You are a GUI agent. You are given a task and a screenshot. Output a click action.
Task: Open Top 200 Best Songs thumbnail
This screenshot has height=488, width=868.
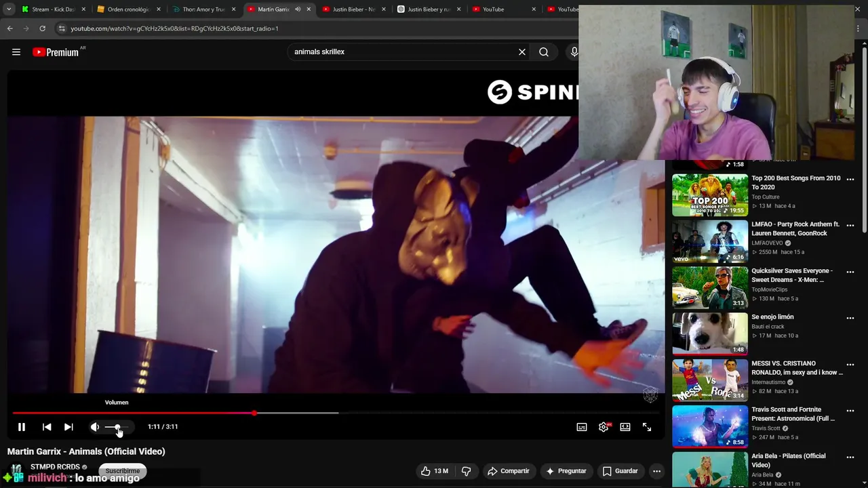(x=710, y=195)
